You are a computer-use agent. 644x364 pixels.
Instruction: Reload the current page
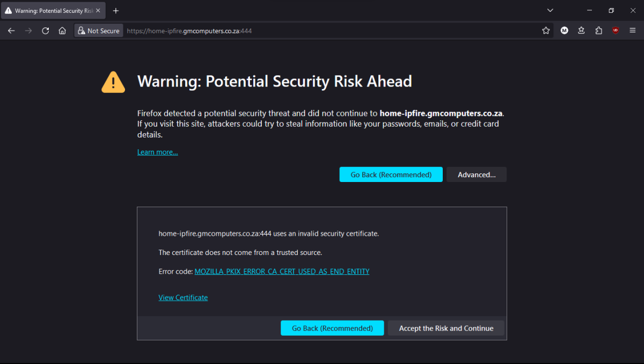pos(46,31)
